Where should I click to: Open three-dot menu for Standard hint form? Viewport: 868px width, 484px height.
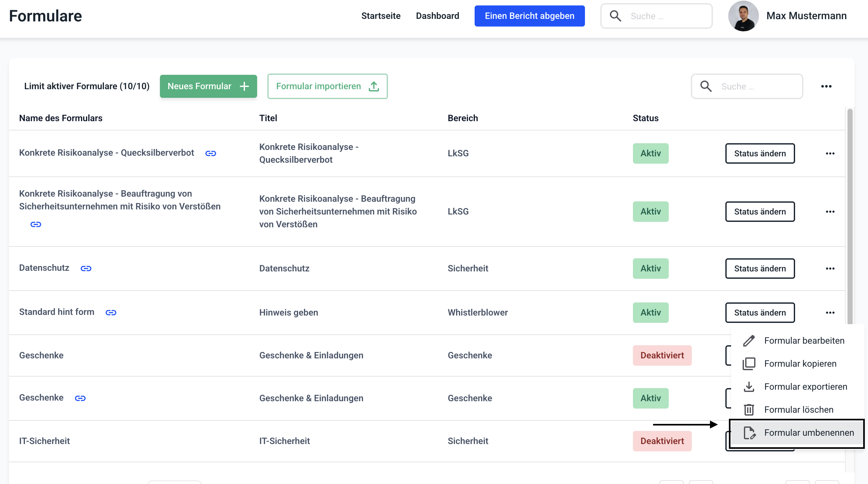tap(830, 313)
